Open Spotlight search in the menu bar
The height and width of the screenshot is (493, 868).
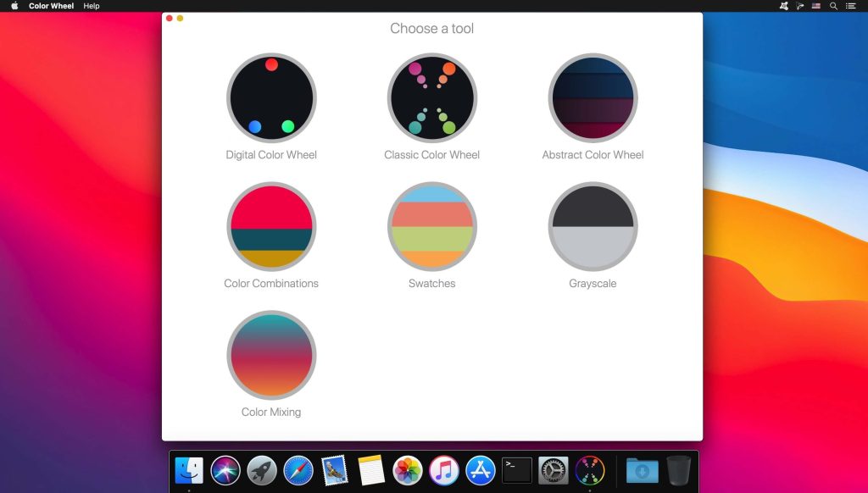834,6
